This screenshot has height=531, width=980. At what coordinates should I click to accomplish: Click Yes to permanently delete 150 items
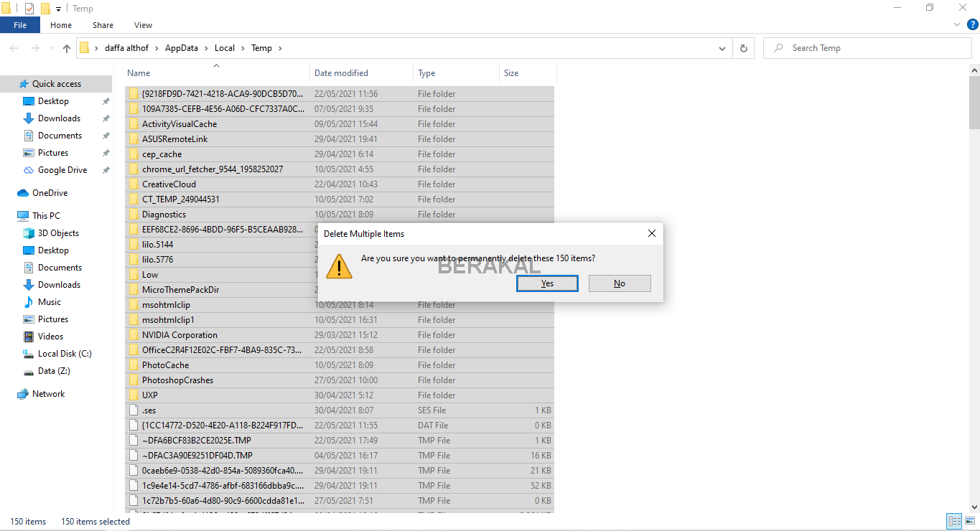[547, 283]
